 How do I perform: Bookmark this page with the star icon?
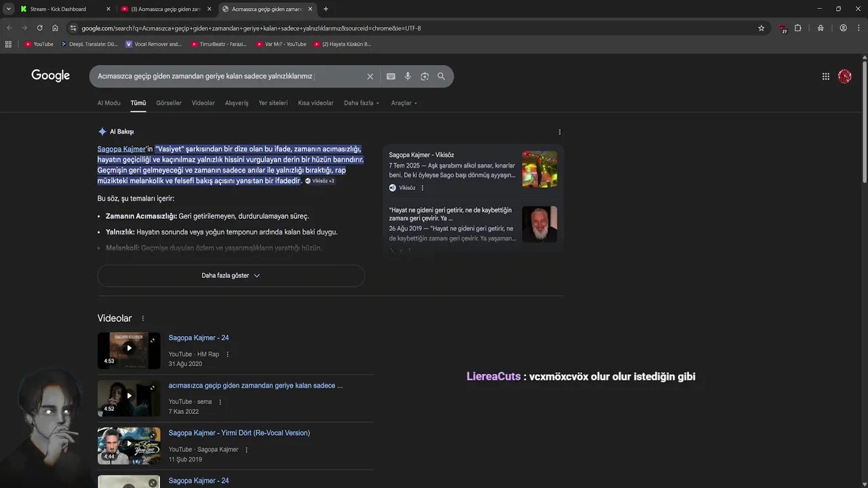761,28
